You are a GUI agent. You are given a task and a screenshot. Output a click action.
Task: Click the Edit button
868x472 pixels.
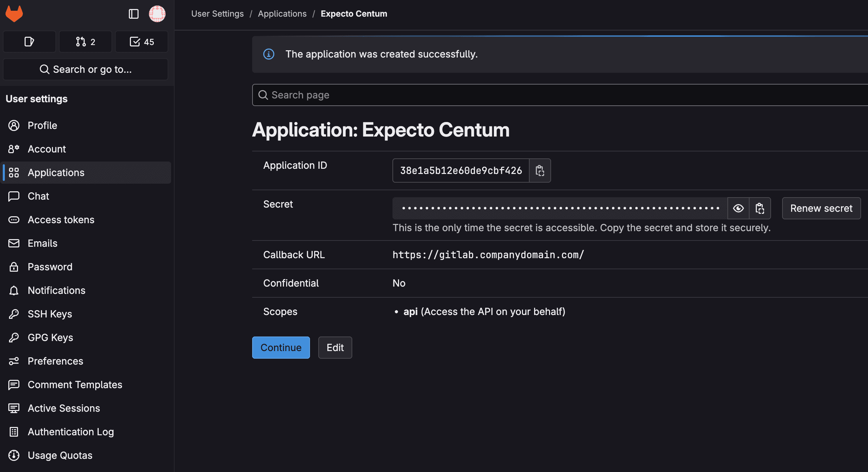click(x=335, y=348)
